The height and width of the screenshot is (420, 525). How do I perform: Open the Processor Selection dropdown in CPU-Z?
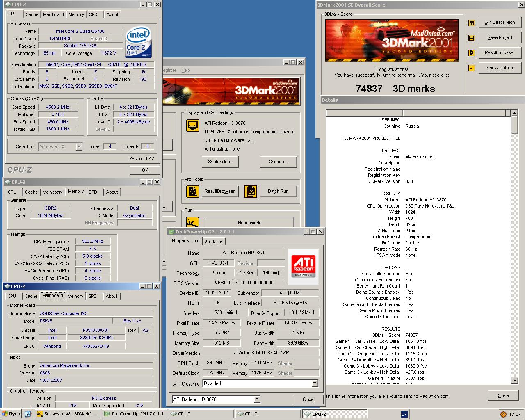pos(79,147)
